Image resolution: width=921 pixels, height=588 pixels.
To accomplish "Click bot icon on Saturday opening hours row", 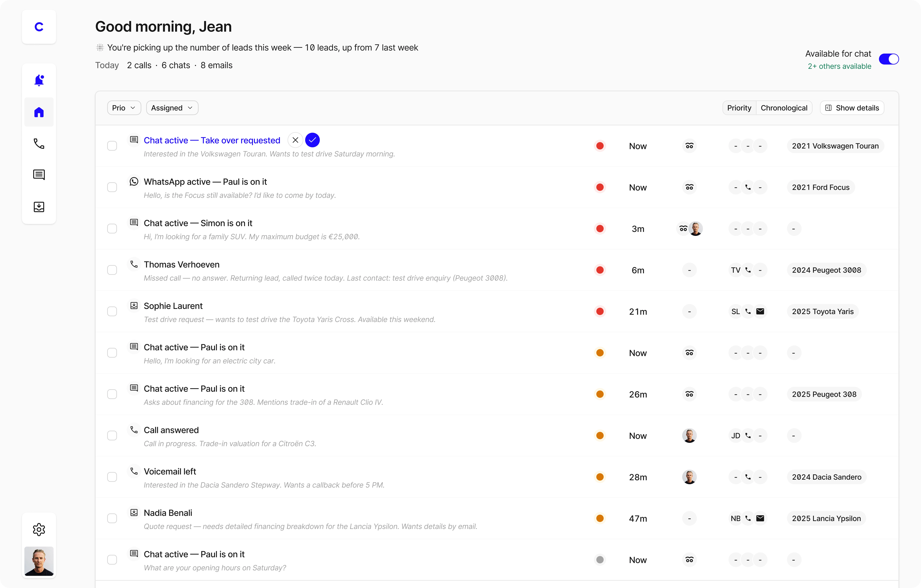I will pyautogui.click(x=689, y=560).
